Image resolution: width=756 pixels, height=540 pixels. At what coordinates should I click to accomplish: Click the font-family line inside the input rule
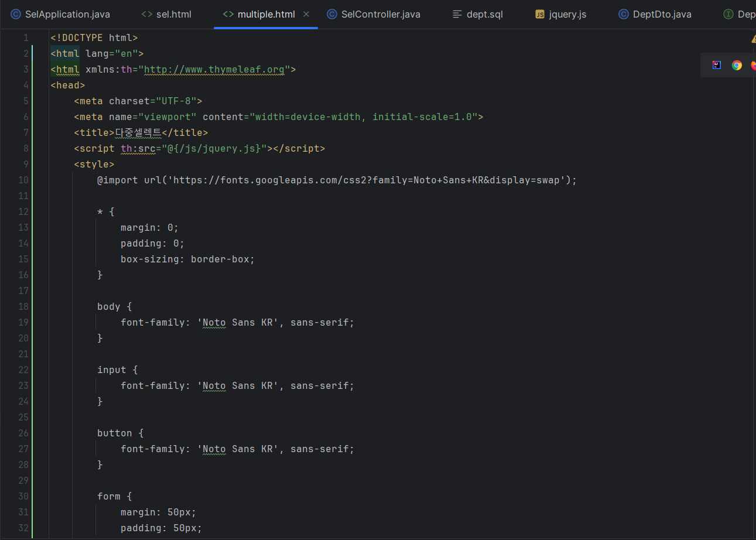238,386
